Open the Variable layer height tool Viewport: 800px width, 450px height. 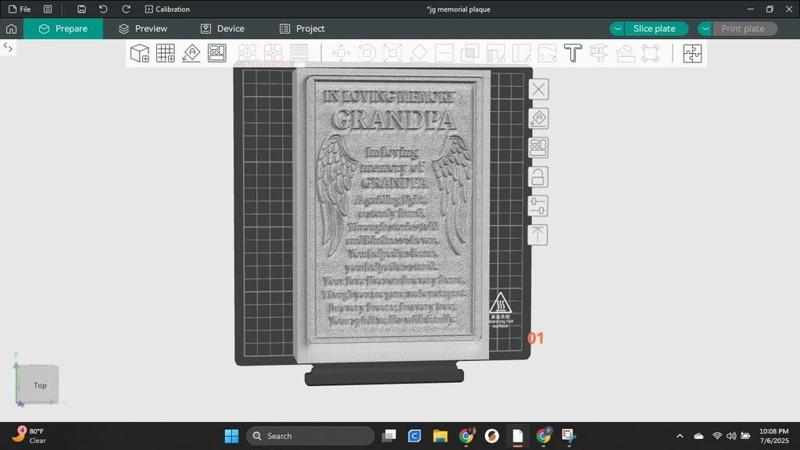pyautogui.click(x=299, y=53)
